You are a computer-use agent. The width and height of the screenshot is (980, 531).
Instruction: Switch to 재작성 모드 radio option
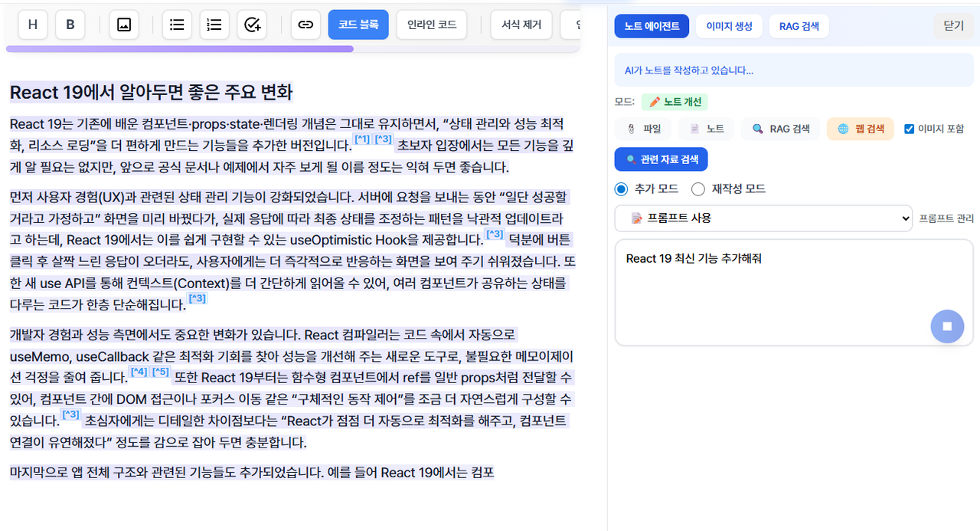point(697,188)
